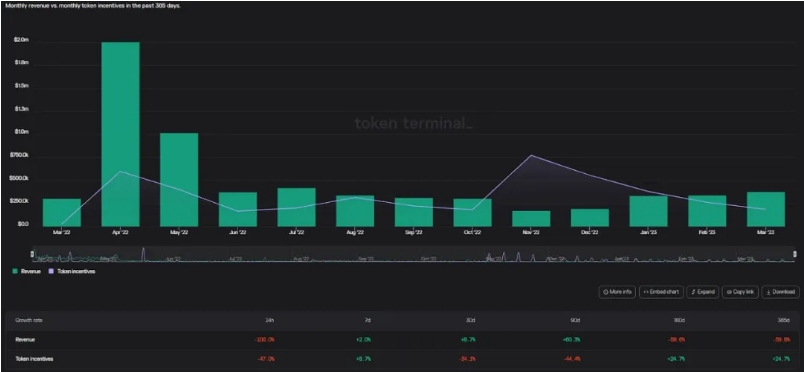Toggle the Revenue legend series
The height and width of the screenshot is (372, 804).
click(27, 271)
